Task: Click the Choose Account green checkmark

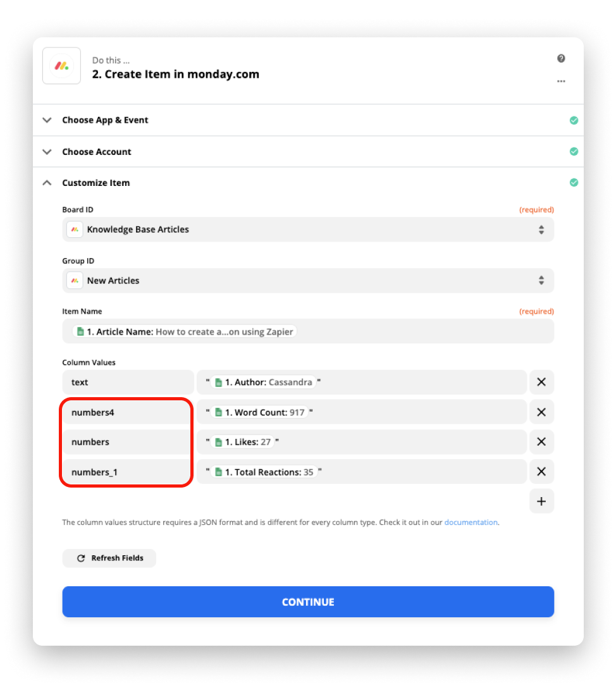Action: pyautogui.click(x=574, y=152)
